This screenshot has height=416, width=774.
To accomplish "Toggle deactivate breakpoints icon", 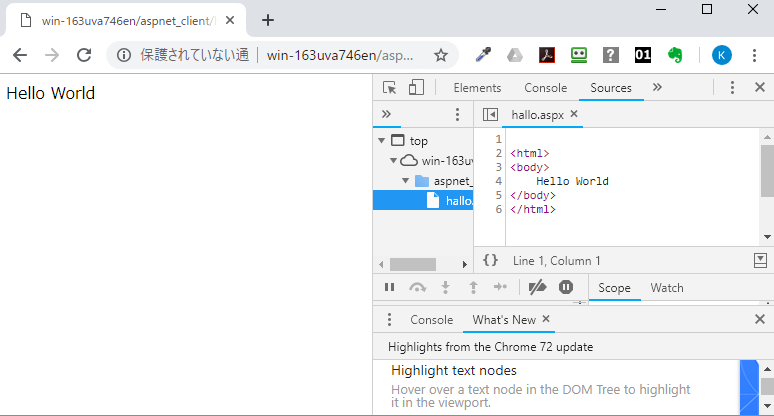I will pyautogui.click(x=537, y=288).
